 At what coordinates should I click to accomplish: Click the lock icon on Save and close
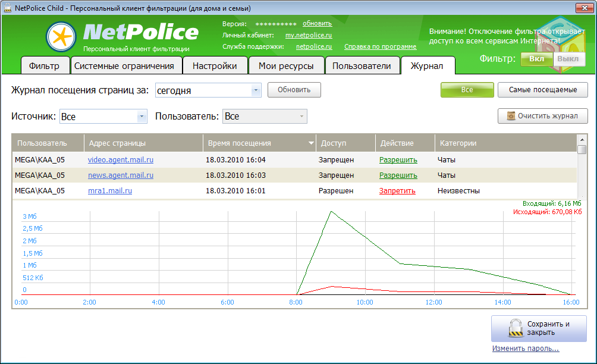[x=516, y=328]
